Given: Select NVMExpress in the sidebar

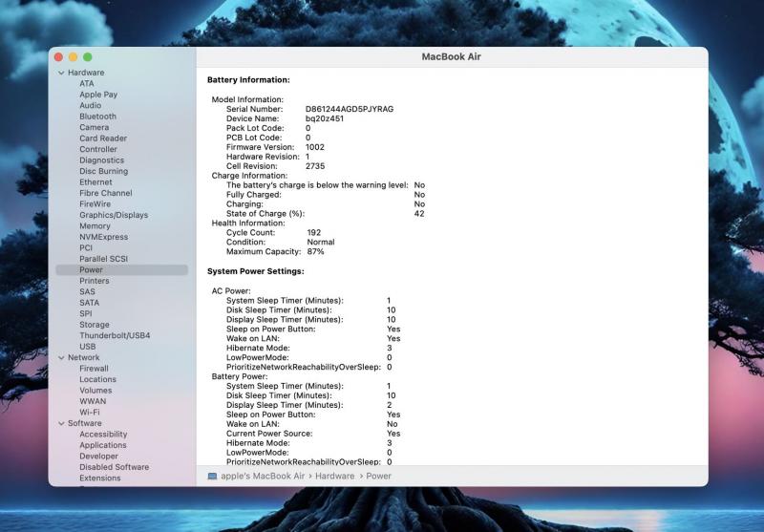Looking at the screenshot, I should point(104,237).
